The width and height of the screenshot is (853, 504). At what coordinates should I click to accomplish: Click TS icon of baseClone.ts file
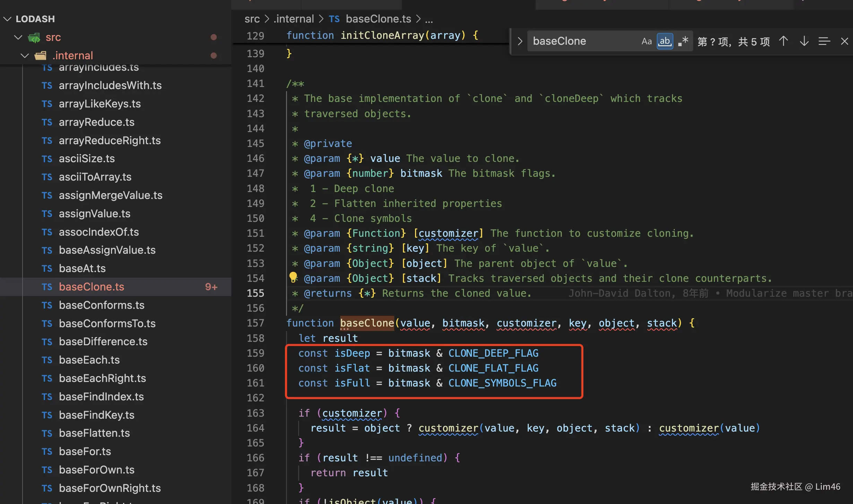point(47,287)
